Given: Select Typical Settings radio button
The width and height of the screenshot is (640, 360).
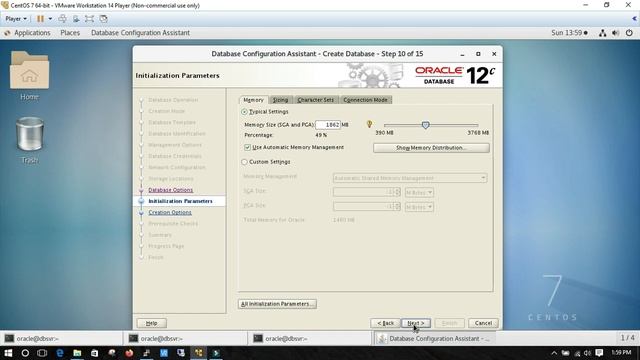Looking at the screenshot, I should [244, 111].
